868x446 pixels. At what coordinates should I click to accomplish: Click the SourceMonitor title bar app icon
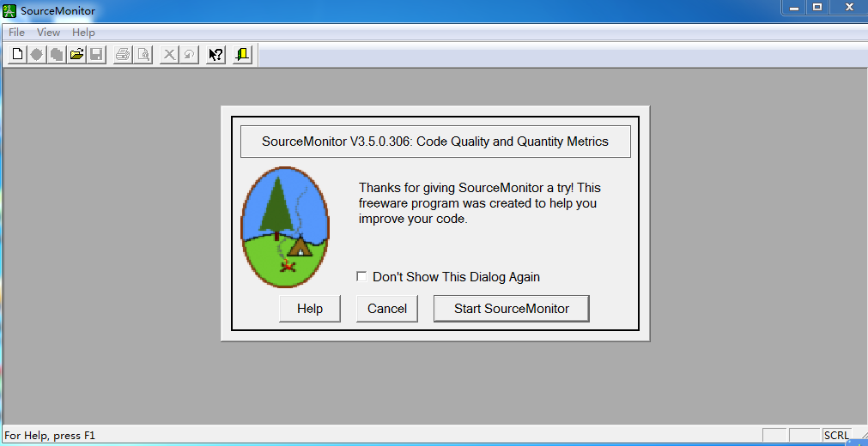pyautogui.click(x=9, y=10)
